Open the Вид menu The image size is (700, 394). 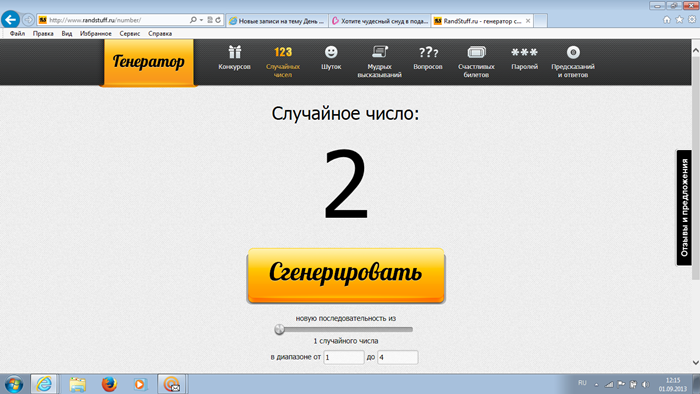[x=67, y=33]
